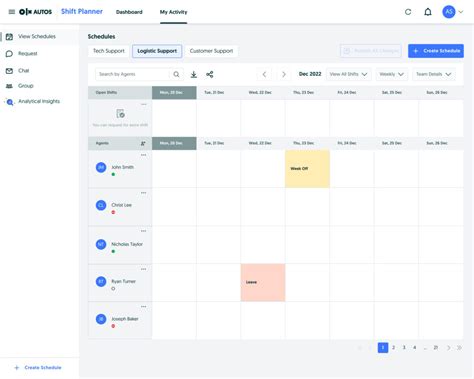Click the blue Create Schedule button

click(436, 51)
